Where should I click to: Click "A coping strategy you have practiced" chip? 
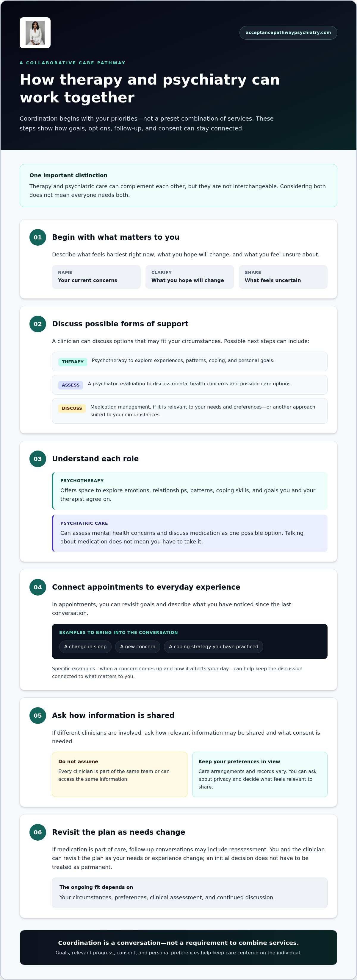[x=213, y=647]
